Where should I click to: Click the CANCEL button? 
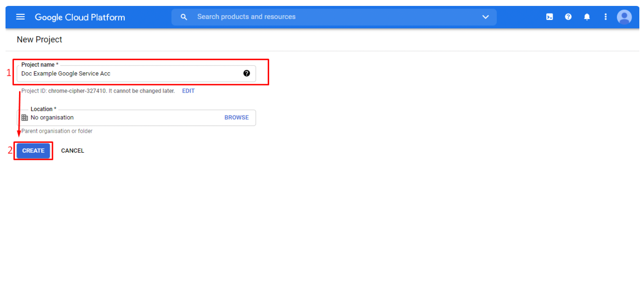(x=72, y=150)
